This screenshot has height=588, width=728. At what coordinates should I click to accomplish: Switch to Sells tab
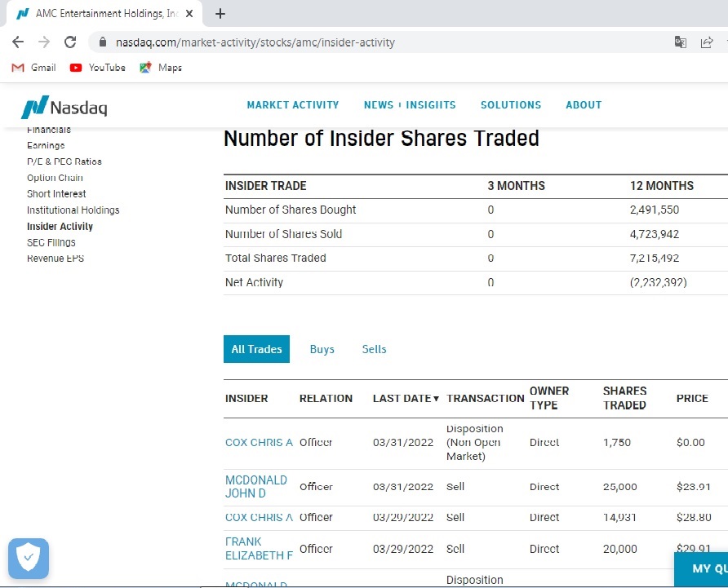click(374, 349)
